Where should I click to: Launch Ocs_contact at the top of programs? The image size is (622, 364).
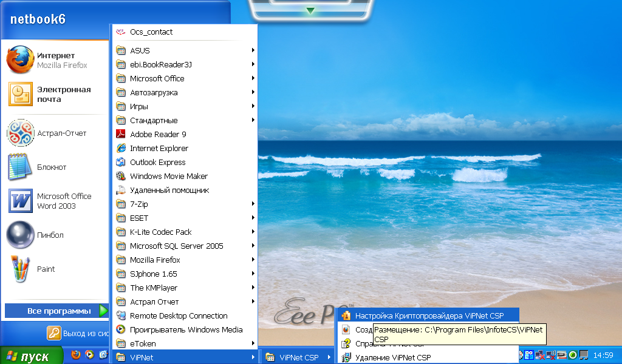185,32
